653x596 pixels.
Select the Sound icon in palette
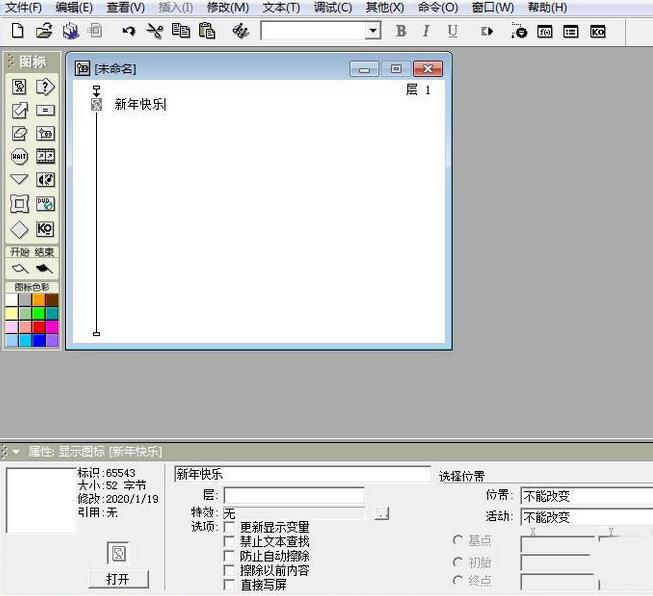(45, 180)
